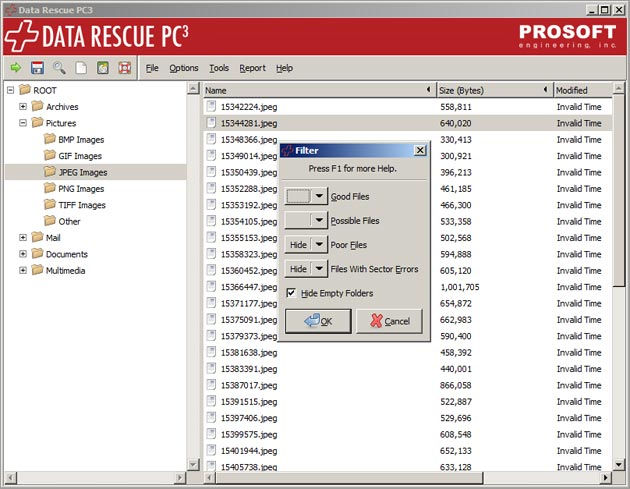Click file icon beside 15399575.jpeg
This screenshot has height=489, width=630.
click(x=211, y=434)
